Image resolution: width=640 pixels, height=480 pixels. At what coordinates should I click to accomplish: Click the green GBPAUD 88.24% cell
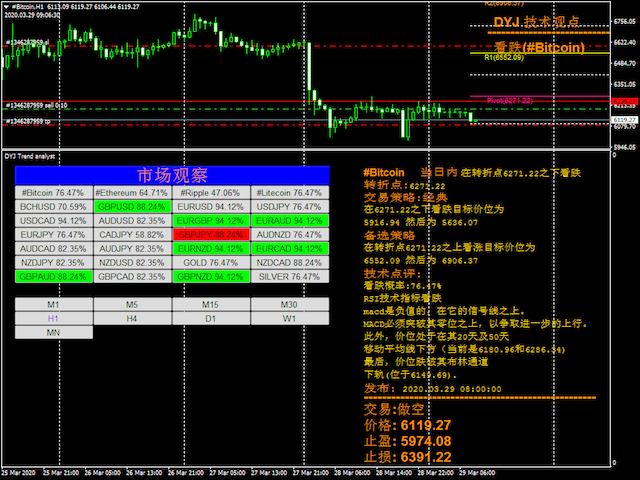pos(54,276)
